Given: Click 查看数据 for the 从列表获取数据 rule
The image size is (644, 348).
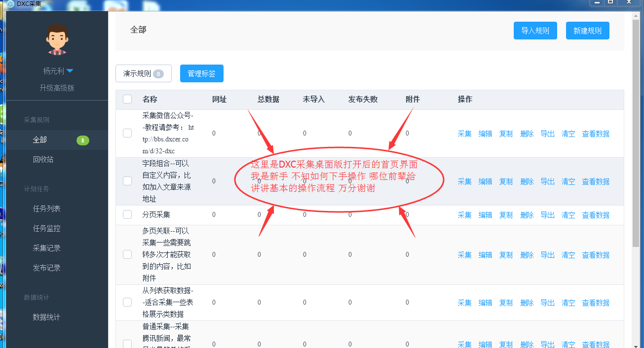Looking at the screenshot, I should (x=596, y=303).
